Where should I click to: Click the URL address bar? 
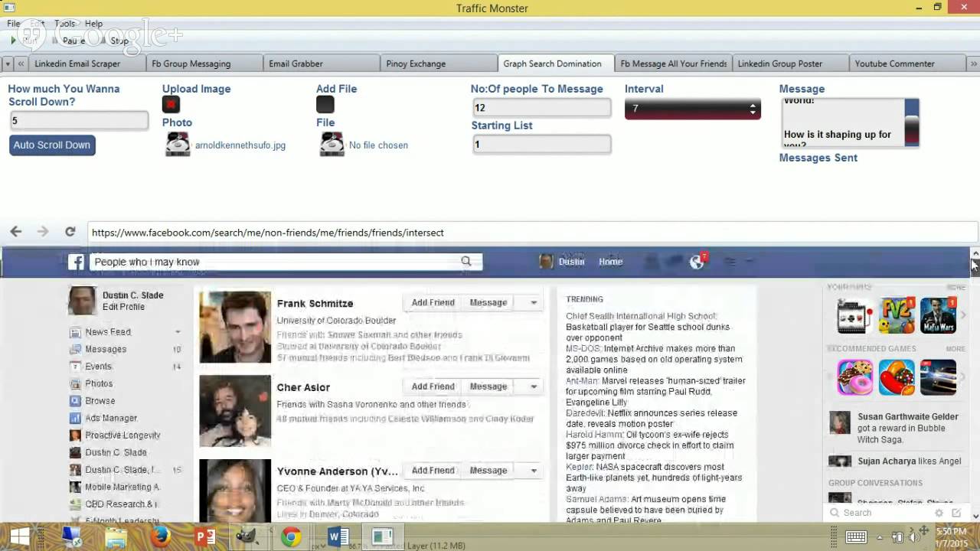click(534, 233)
